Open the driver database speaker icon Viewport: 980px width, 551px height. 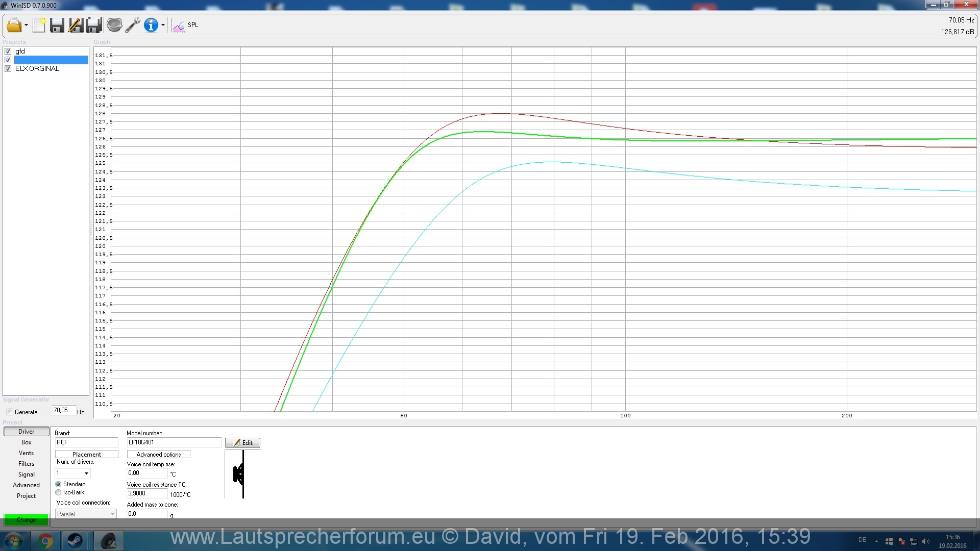point(114,25)
